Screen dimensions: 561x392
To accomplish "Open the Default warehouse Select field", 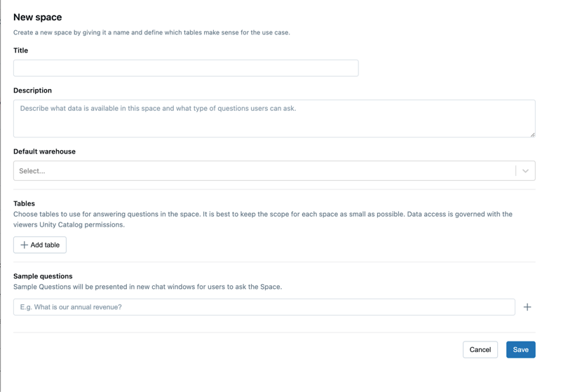I will [x=264, y=171].
